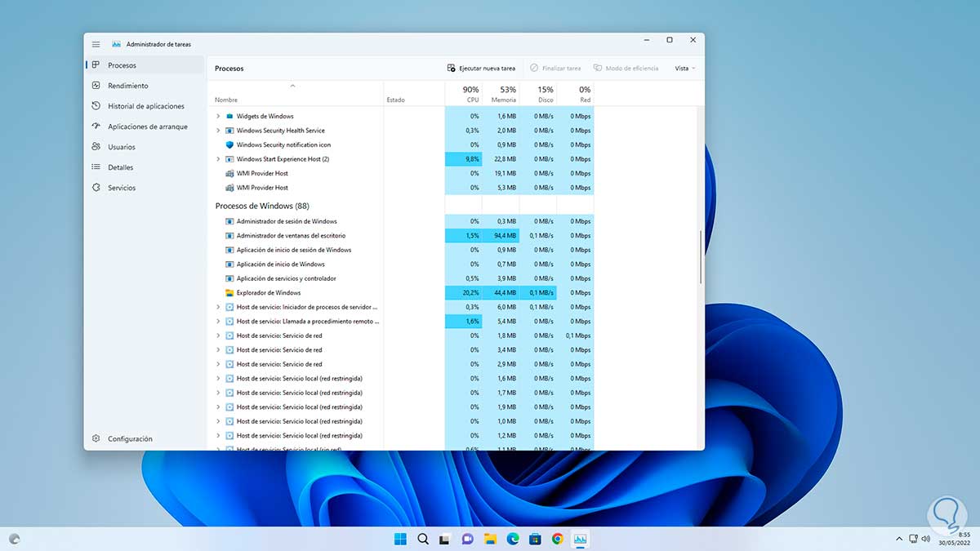Open the Servicios section icon
Viewport: 980px width, 551px height.
pyautogui.click(x=96, y=188)
